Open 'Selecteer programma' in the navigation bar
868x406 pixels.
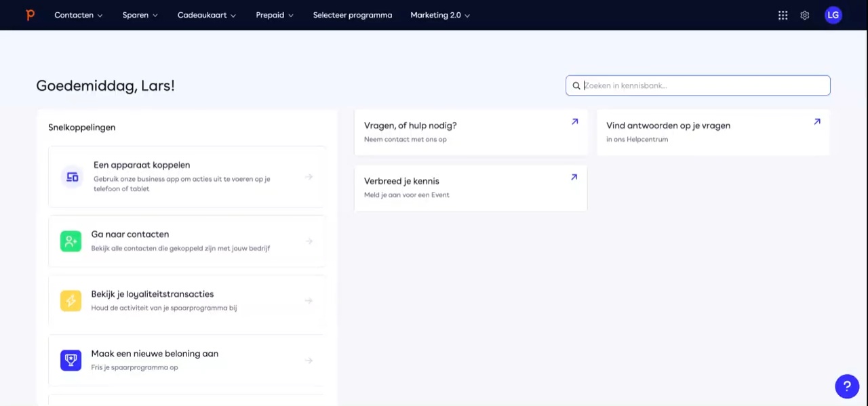(353, 15)
